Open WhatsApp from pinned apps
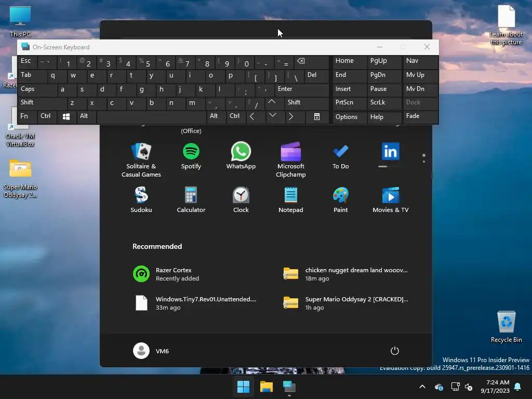The height and width of the screenshot is (399, 532). click(x=241, y=156)
